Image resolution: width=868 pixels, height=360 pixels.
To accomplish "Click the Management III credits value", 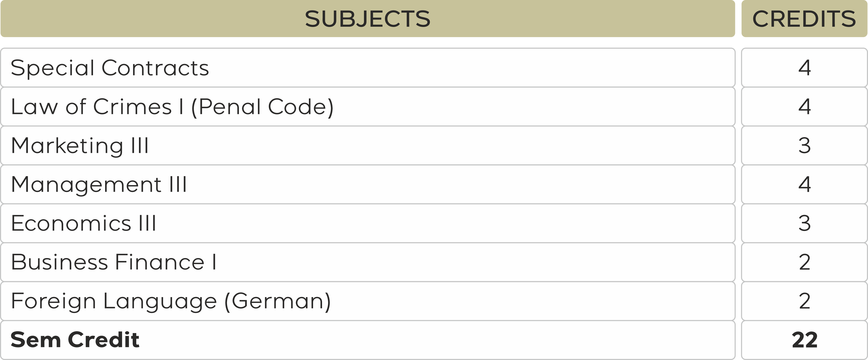I will pos(804,184).
